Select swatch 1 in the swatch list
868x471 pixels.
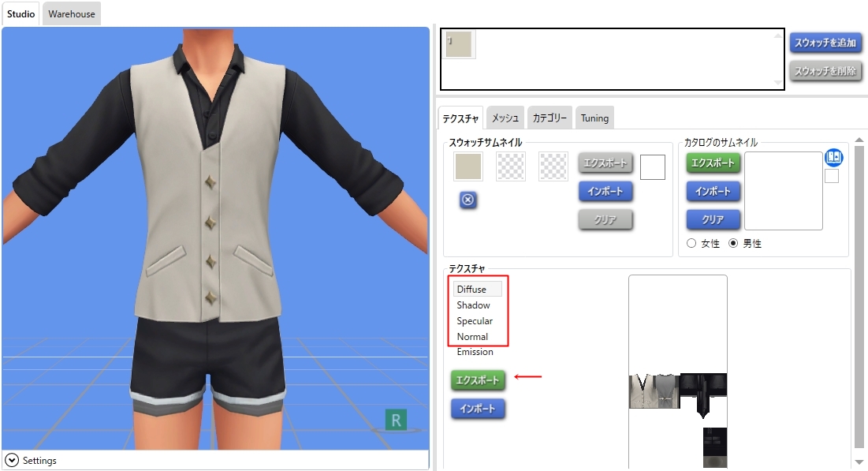[458, 45]
